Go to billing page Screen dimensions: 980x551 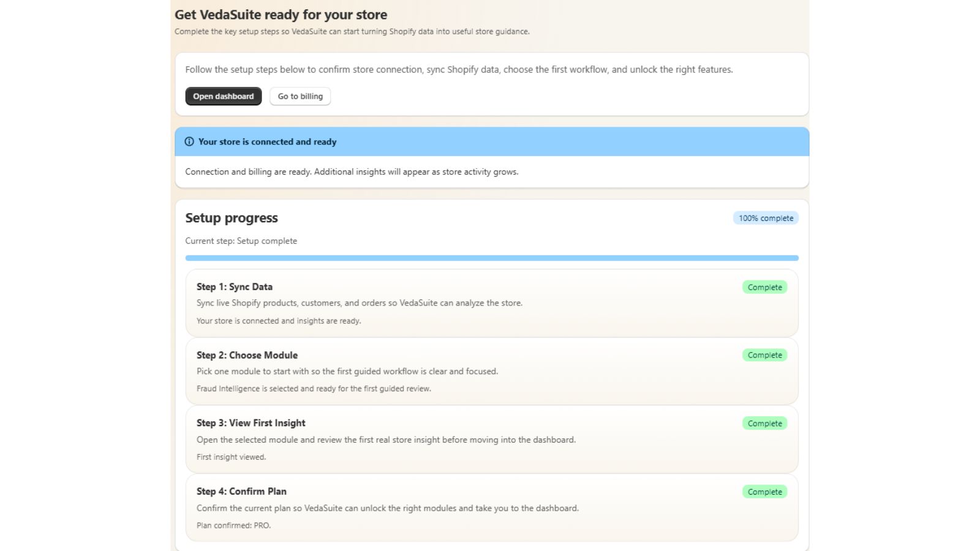click(300, 96)
